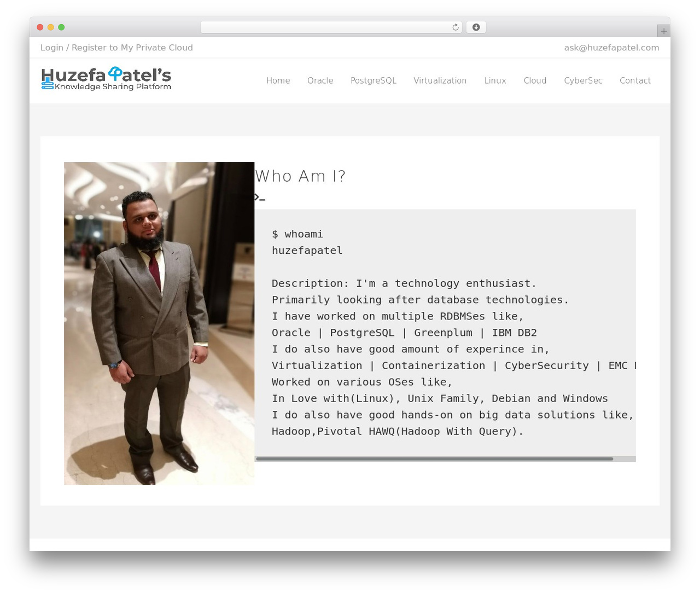Click Login / Register to My Private Cloud

click(x=116, y=48)
